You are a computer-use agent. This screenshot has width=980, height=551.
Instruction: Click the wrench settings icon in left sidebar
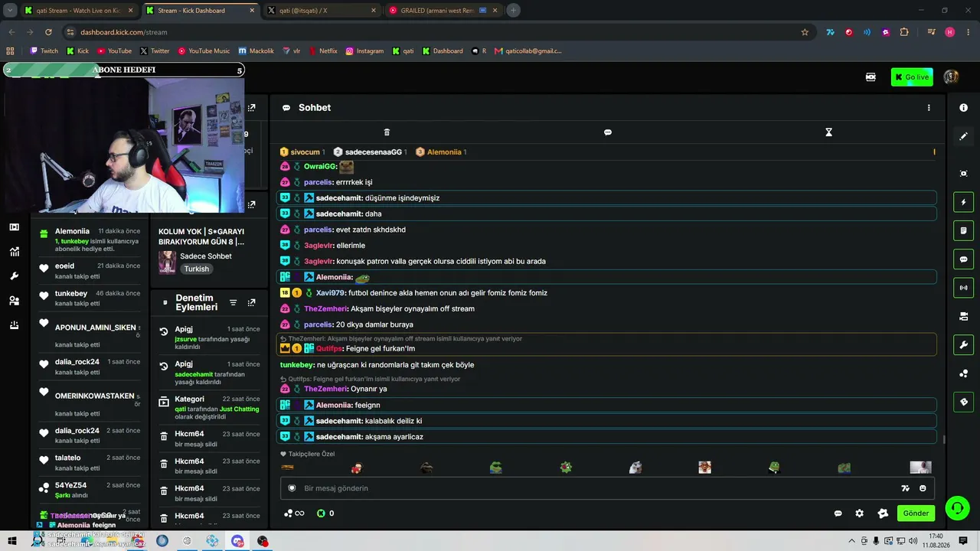[x=14, y=276]
